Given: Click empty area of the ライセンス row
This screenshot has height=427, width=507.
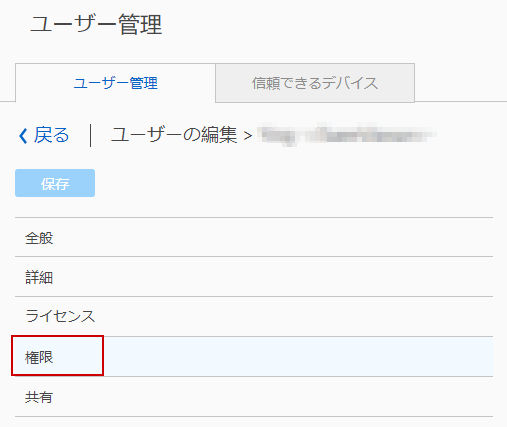Looking at the screenshot, I should [294, 316].
